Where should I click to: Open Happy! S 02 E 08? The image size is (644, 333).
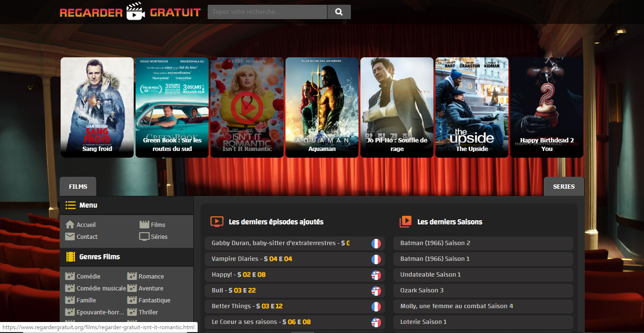tap(295, 275)
